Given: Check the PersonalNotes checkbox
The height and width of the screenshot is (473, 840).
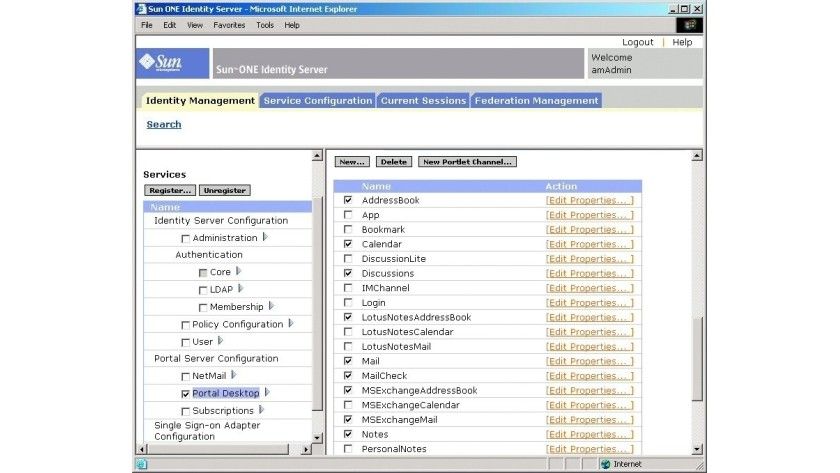Looking at the screenshot, I should pos(348,449).
